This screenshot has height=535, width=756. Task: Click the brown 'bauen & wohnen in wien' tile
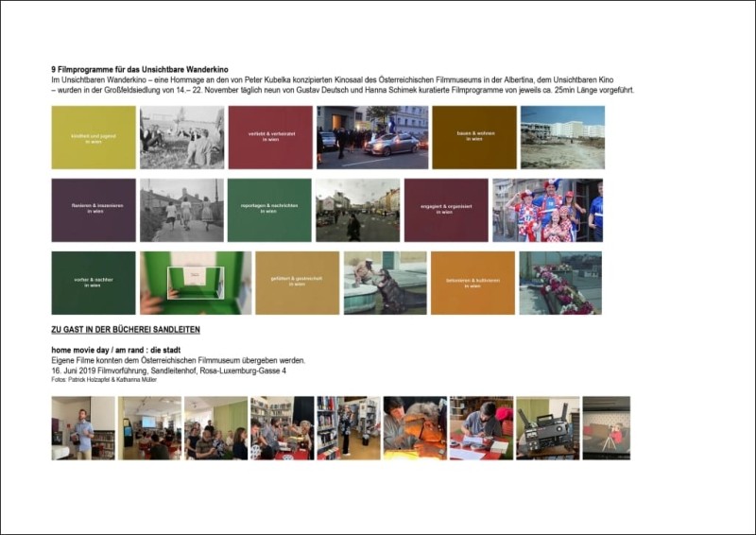point(474,137)
